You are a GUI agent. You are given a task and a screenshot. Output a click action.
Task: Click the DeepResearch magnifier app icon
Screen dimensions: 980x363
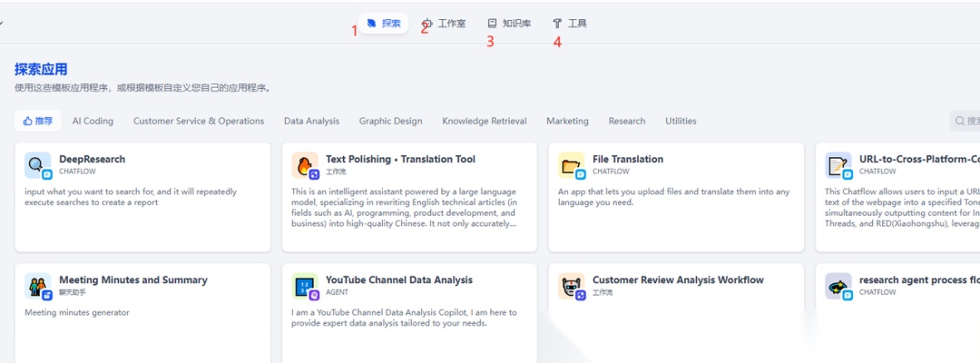coord(37,165)
